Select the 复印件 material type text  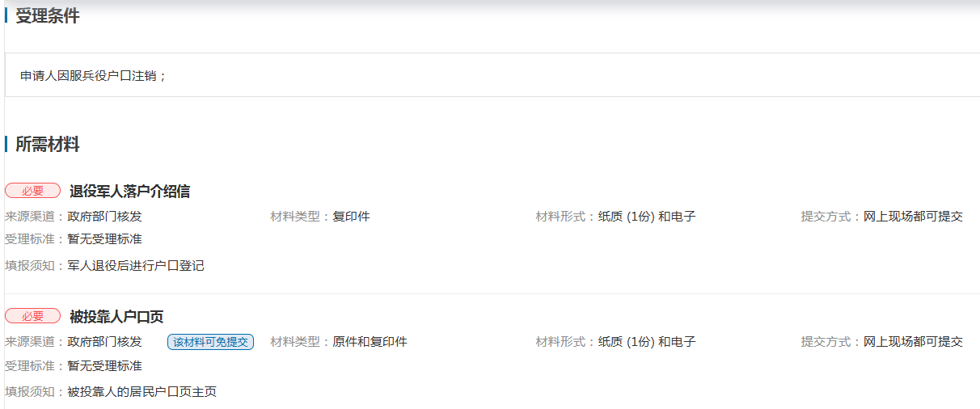[351, 217]
